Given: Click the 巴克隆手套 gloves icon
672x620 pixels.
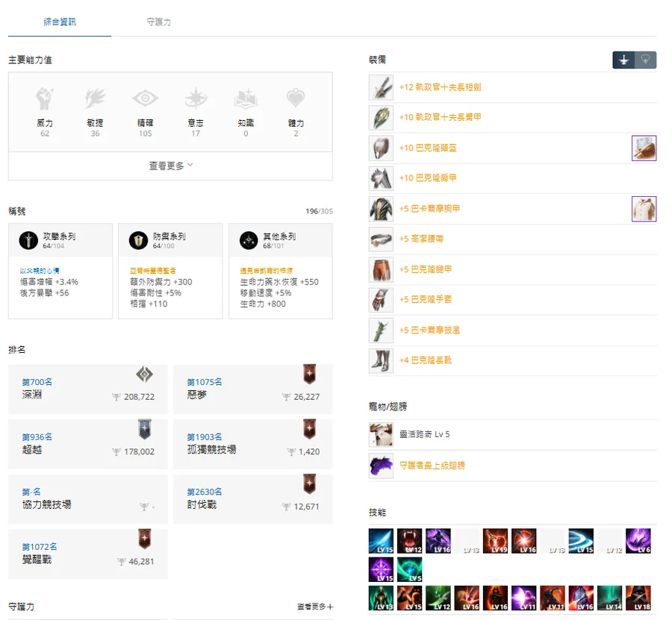Looking at the screenshot, I should [x=381, y=300].
